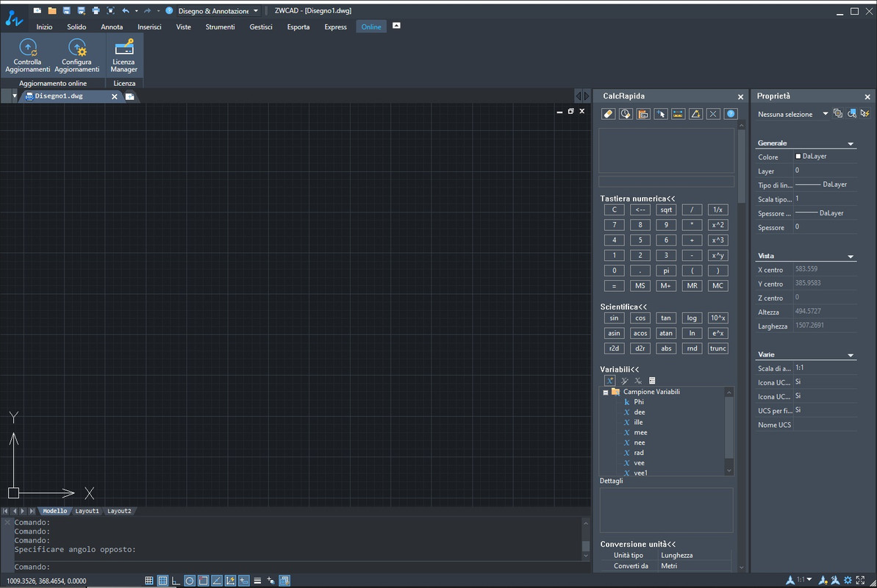Collapse the Generale section in Proprietà
Viewport: 877px width, 588px height.
(x=851, y=144)
